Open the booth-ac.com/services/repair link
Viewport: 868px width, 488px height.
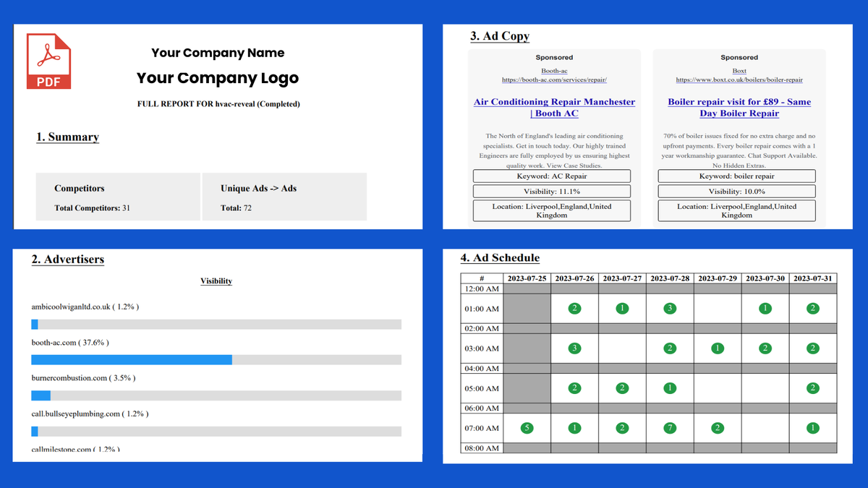[x=554, y=78]
